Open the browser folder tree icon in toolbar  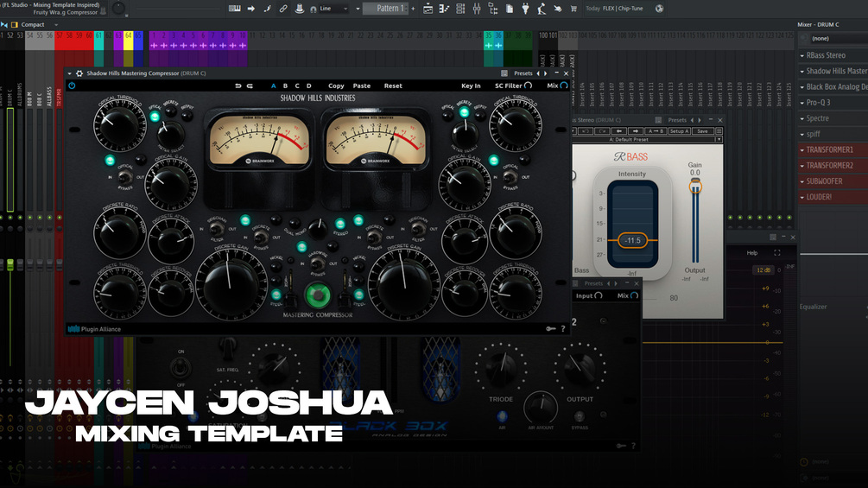[492, 9]
